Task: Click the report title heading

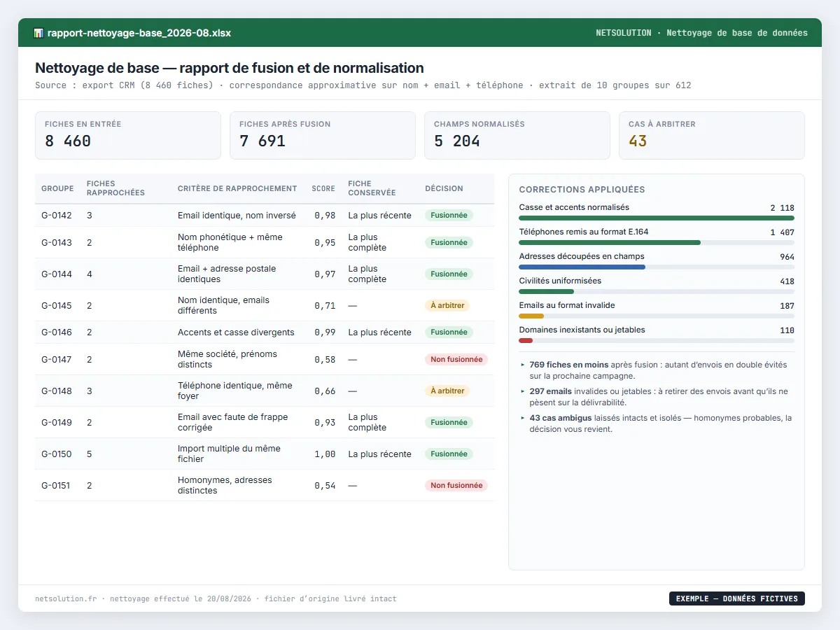Action: (x=230, y=68)
